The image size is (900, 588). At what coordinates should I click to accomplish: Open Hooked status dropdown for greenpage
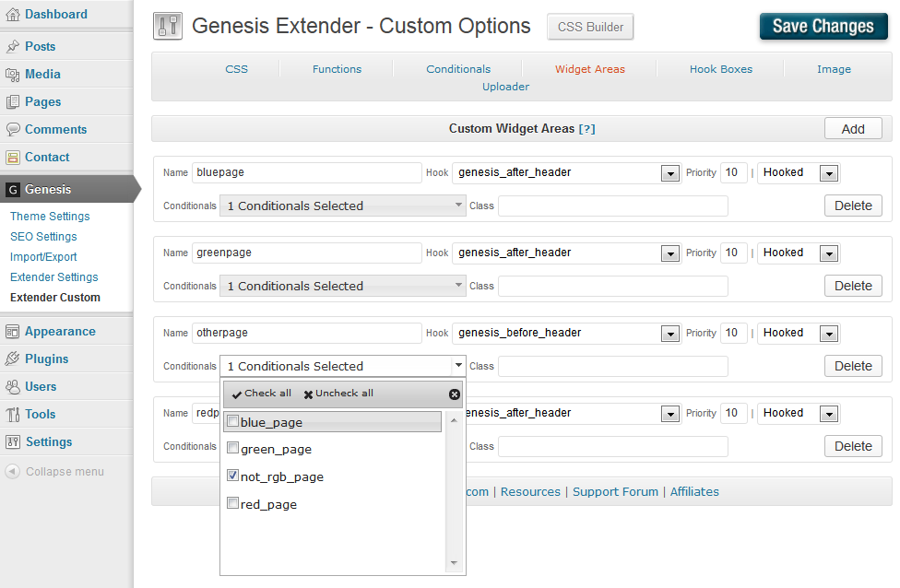pyautogui.click(x=829, y=253)
